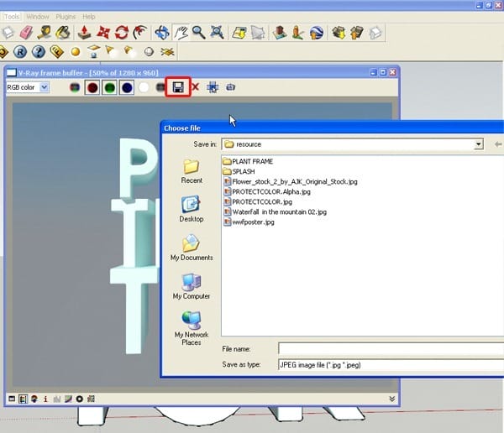The height and width of the screenshot is (433, 504).
Task: Expand the 'Save in' resource dropdown
Action: (479, 144)
